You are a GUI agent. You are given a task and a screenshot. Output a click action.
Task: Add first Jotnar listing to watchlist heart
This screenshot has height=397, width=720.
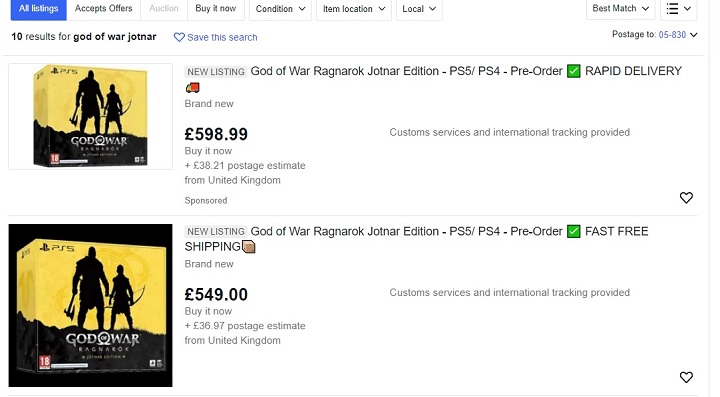(x=686, y=197)
